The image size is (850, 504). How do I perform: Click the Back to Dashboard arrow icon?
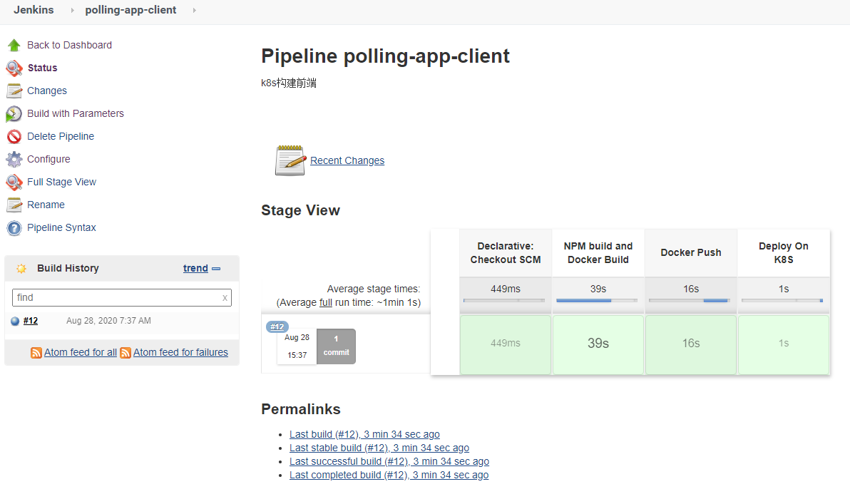[14, 45]
